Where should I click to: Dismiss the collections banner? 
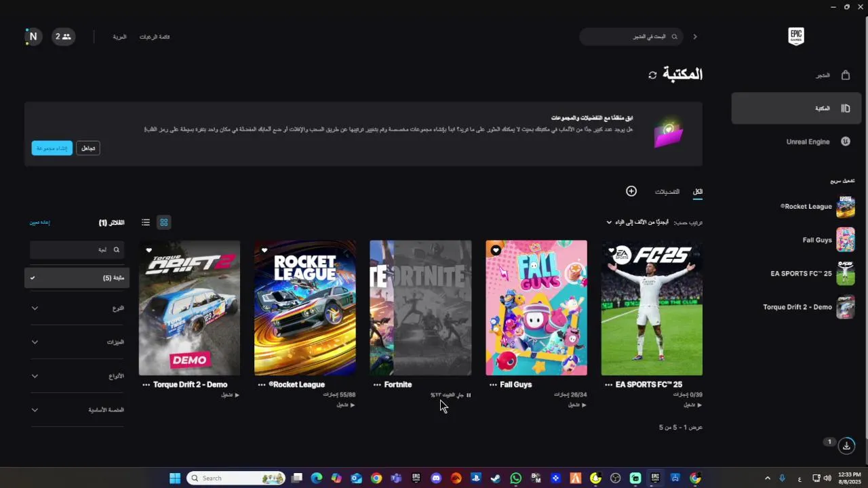[x=88, y=148]
